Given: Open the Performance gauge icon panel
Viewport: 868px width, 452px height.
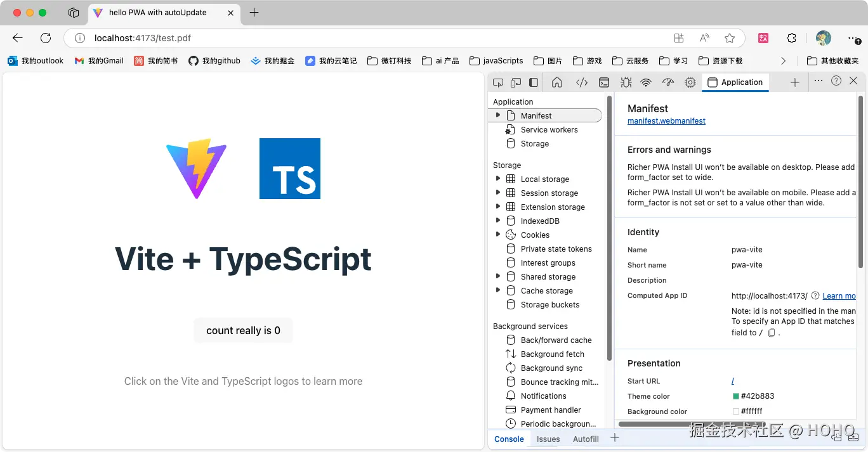Looking at the screenshot, I should pos(667,82).
